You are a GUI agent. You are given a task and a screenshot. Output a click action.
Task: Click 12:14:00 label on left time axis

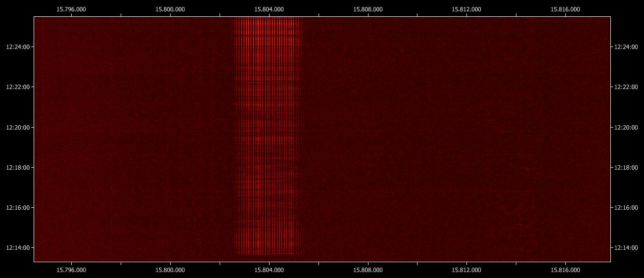pos(18,247)
